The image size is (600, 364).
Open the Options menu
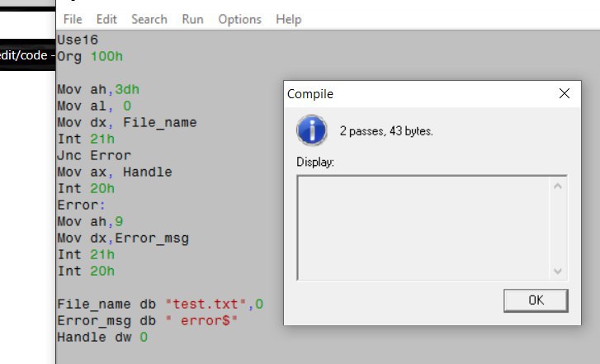239,20
